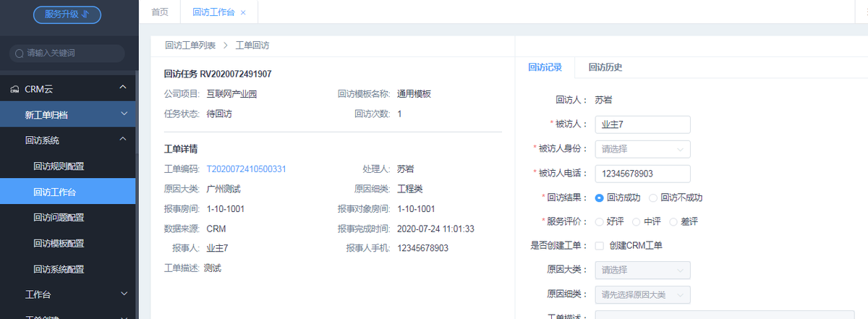Switch to the 首页 tab

(x=160, y=12)
